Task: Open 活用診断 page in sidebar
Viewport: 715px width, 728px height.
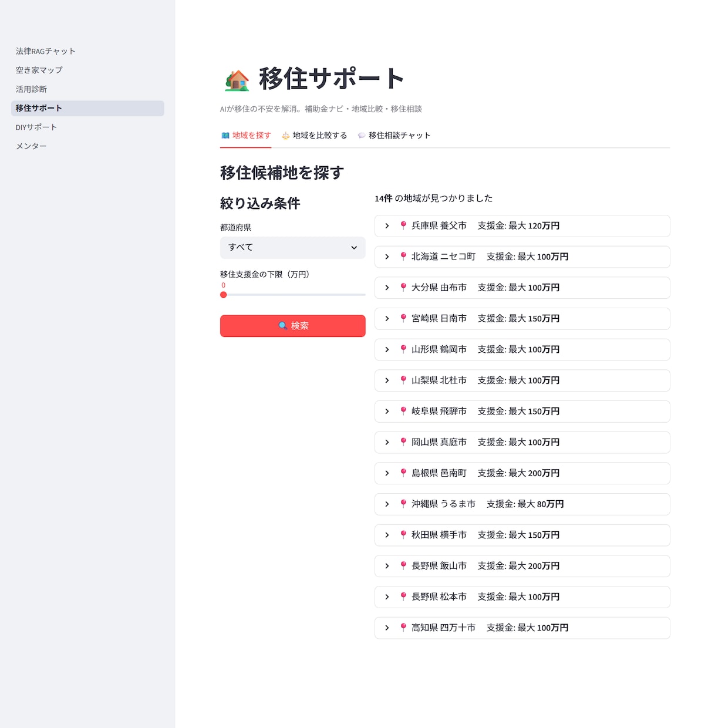Action: click(87, 89)
